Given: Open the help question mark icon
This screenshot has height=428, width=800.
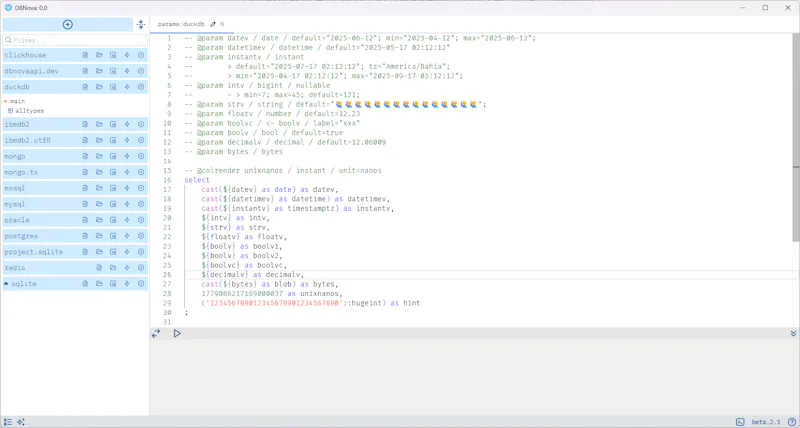Looking at the screenshot, I should coord(792,422).
